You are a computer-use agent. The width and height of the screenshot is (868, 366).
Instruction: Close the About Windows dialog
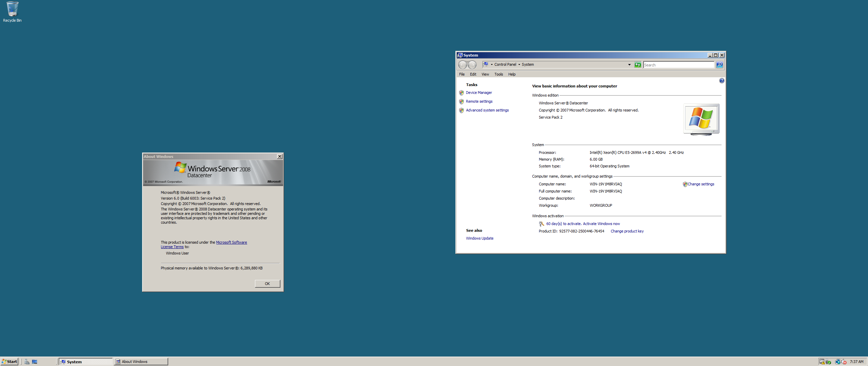tap(280, 157)
